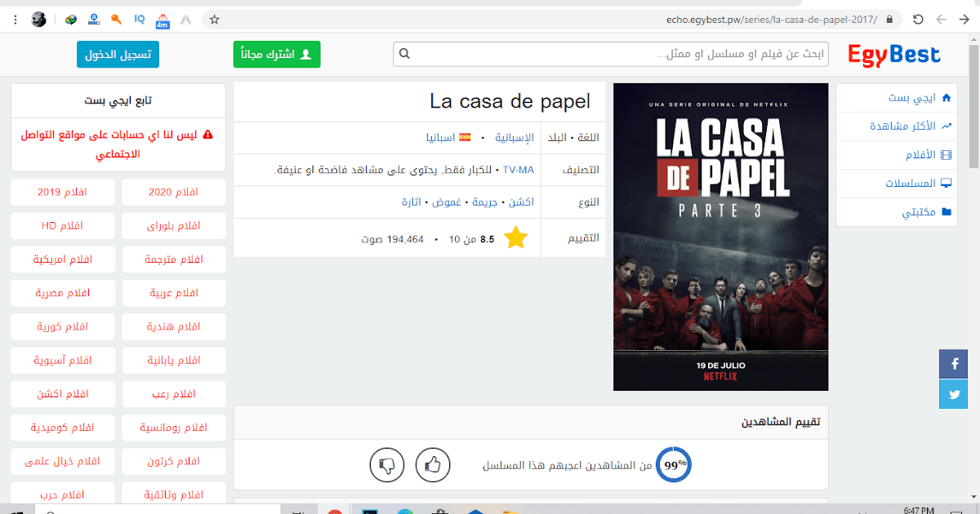
Task: Open the IQ extension icon
Action: tap(140, 19)
